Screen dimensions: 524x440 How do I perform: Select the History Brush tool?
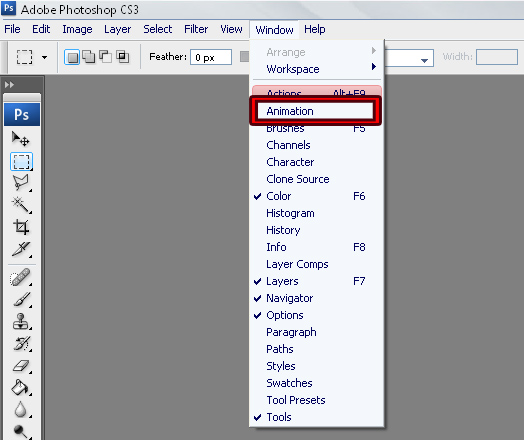[x=21, y=343]
